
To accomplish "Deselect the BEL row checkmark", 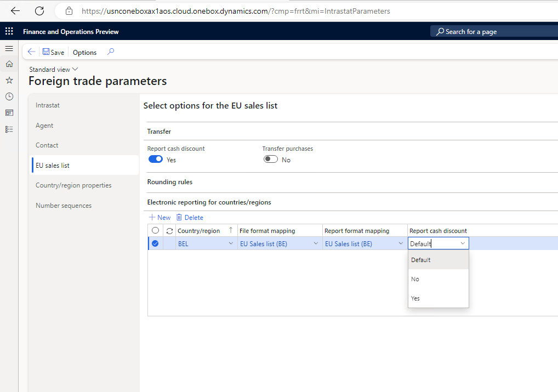I will tap(155, 243).
